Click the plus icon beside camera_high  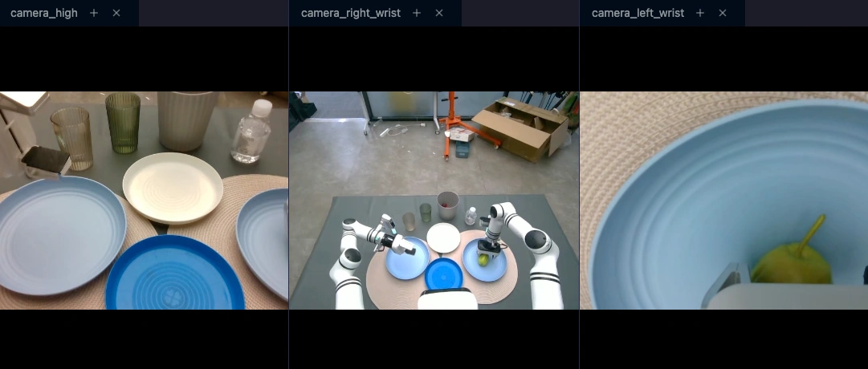[x=94, y=14]
